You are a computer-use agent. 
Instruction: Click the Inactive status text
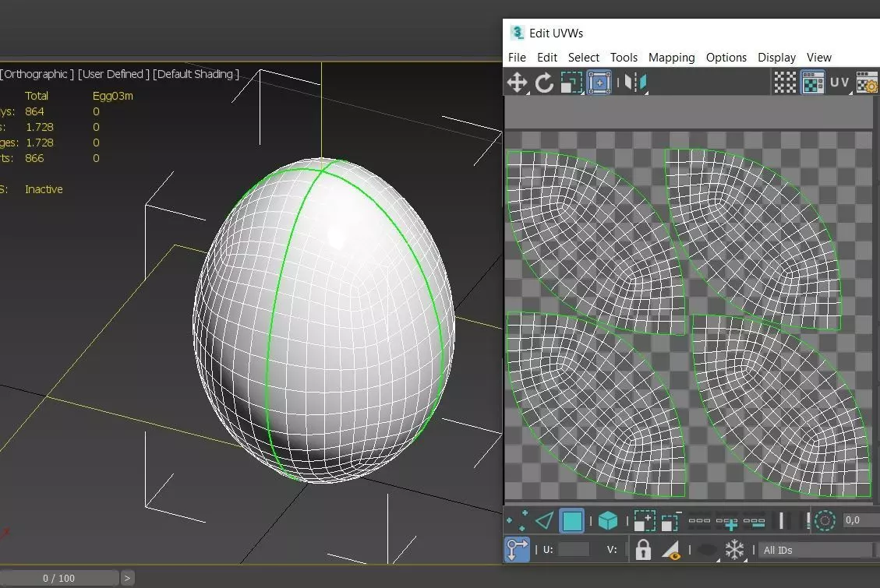pyautogui.click(x=44, y=189)
